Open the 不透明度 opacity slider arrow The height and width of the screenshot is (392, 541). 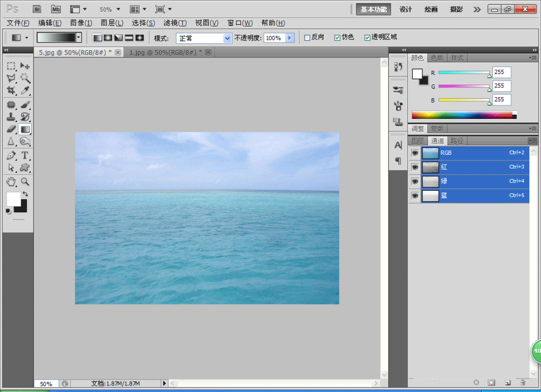[289, 38]
